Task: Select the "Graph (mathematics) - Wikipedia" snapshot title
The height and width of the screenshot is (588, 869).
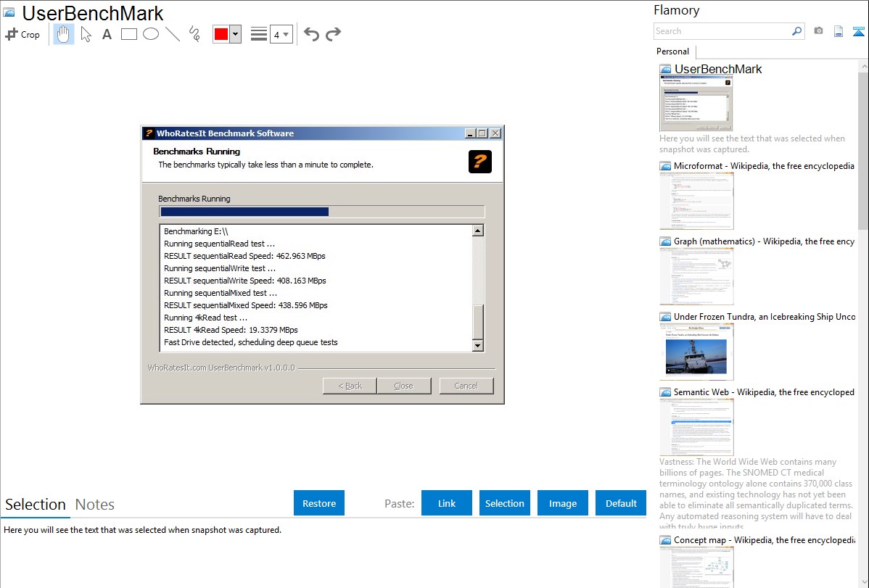Action: pyautogui.click(x=765, y=241)
